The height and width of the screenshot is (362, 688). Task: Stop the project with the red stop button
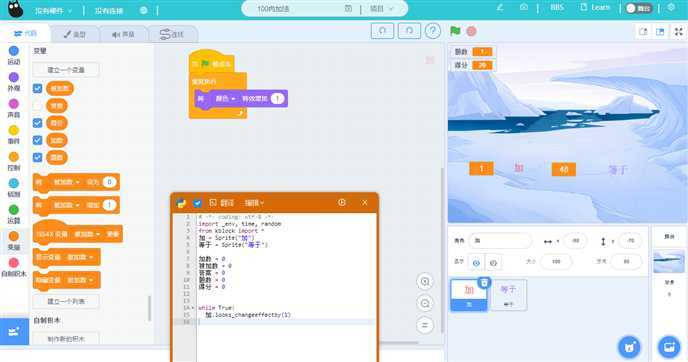click(x=471, y=31)
